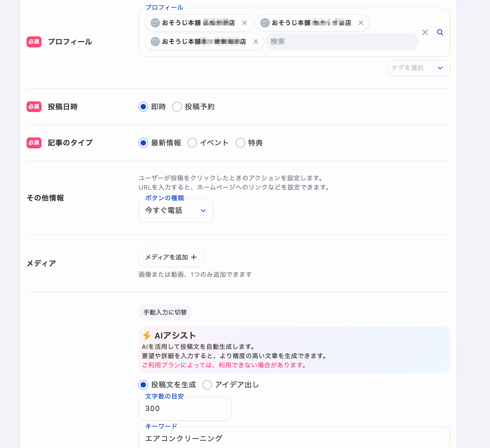Click the メディアを追加 button

coord(171,257)
